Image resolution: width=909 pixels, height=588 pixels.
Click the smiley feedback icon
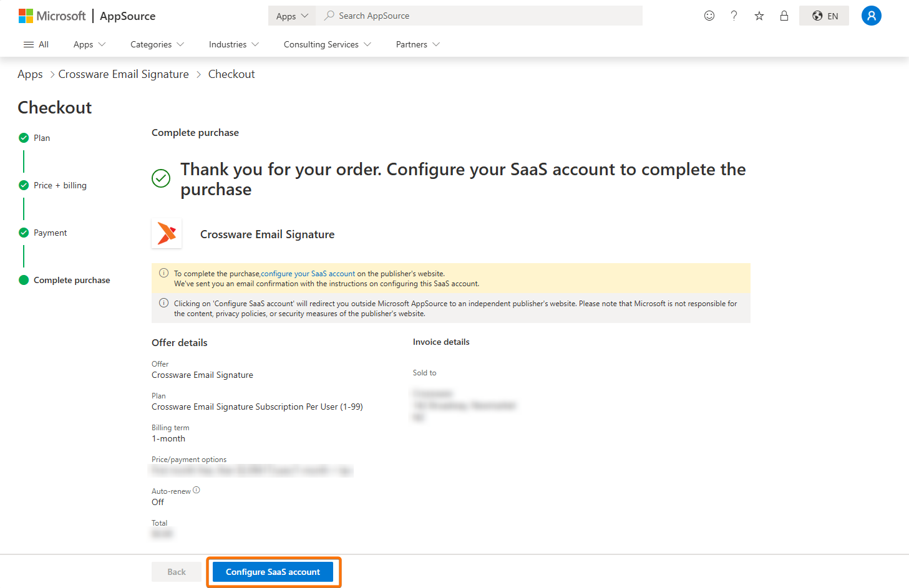(709, 16)
